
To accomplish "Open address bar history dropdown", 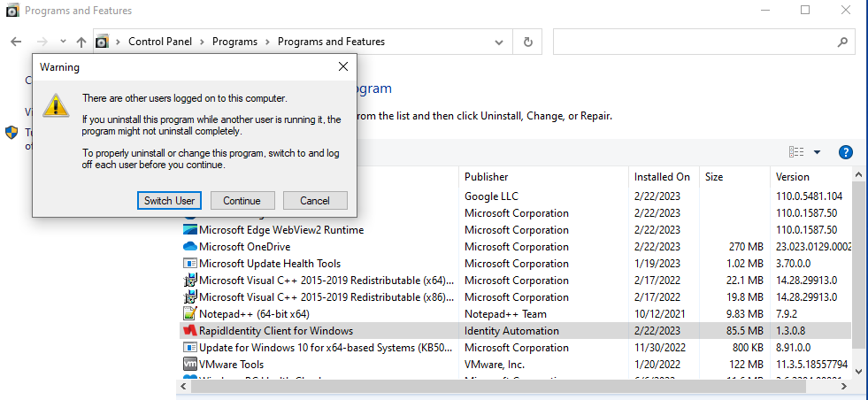I will (x=499, y=42).
